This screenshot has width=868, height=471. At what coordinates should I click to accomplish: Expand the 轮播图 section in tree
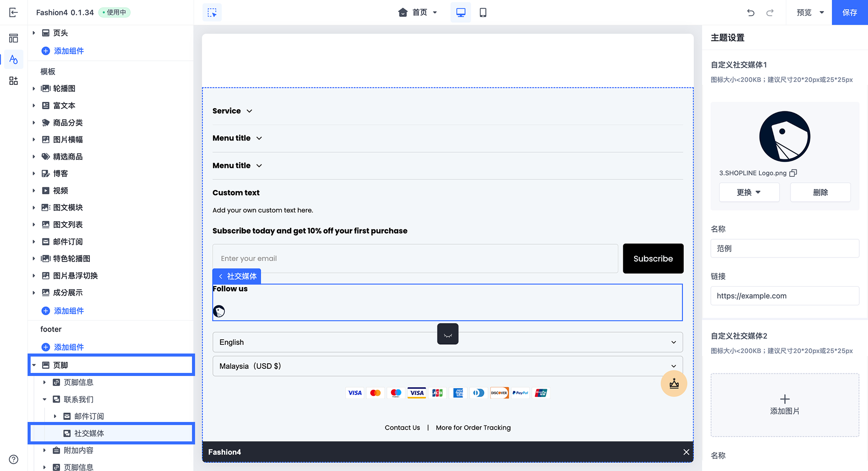coord(34,88)
